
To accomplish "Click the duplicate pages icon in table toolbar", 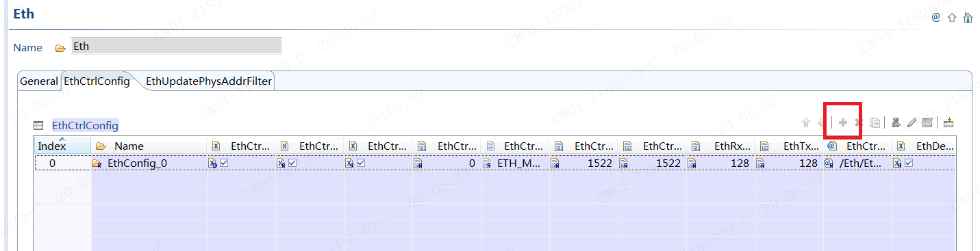I will pyautogui.click(x=875, y=123).
